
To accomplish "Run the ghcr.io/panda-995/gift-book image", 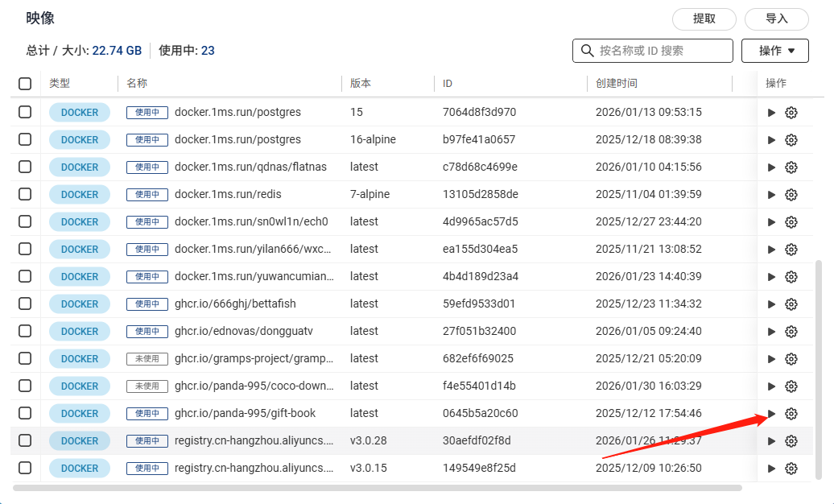I will [771, 414].
